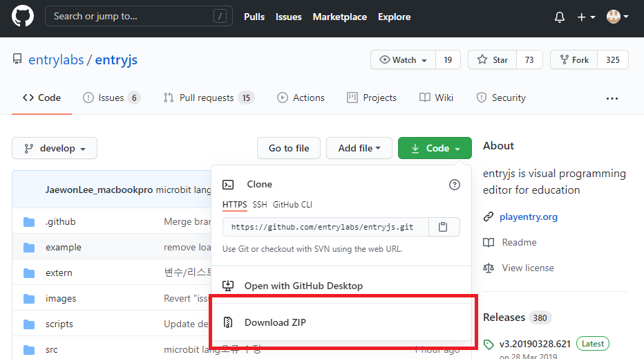Viewport: 644px width, 359px height.
Task: Open release v3.20190328.621
Action: coord(535,344)
